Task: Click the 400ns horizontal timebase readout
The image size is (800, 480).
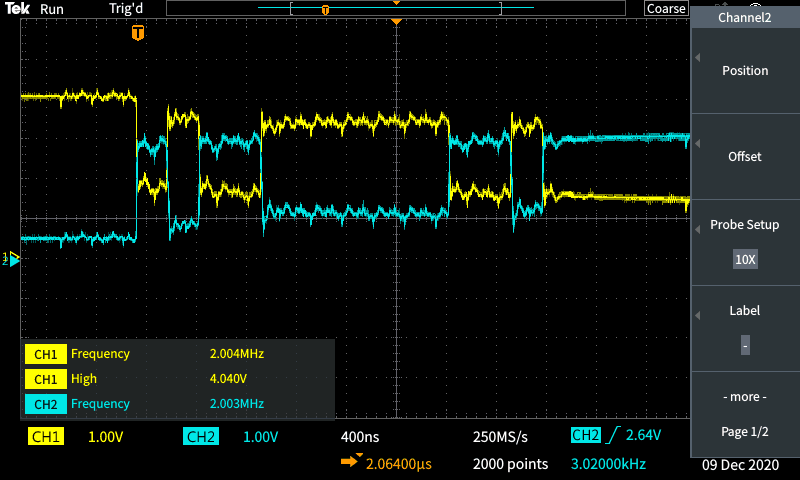Action: coord(360,437)
